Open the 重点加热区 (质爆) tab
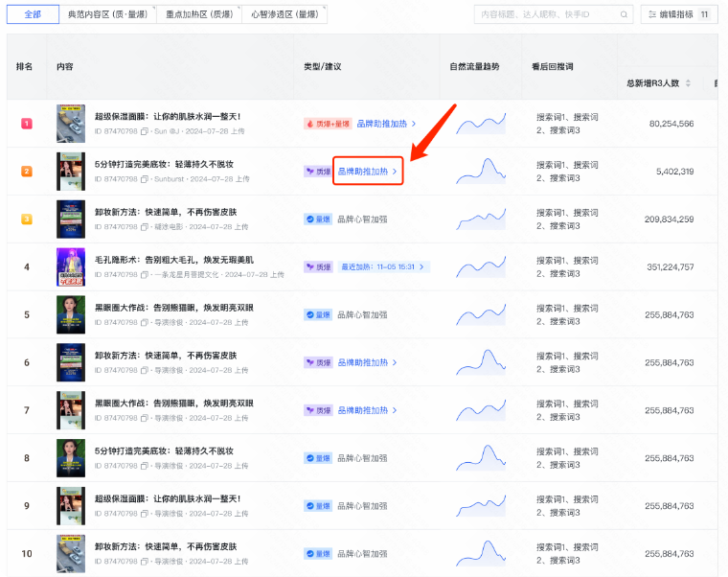Viewport: 728px width, 577px height. [199, 14]
